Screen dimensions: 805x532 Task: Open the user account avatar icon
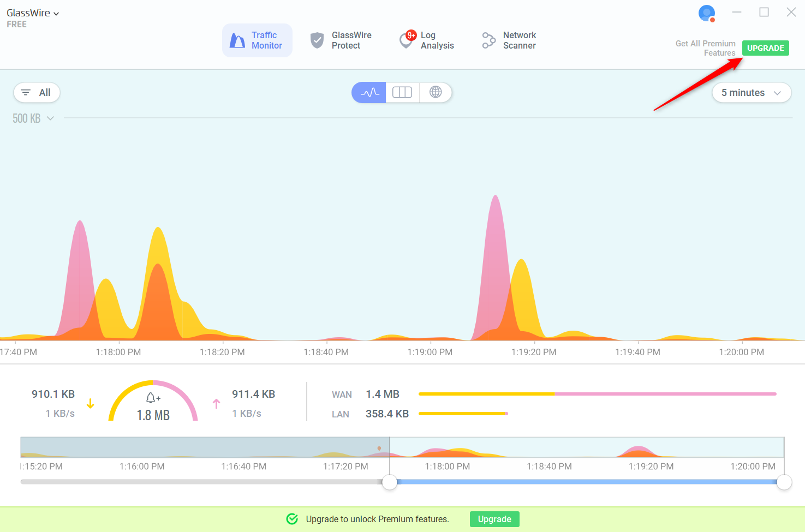coord(707,13)
